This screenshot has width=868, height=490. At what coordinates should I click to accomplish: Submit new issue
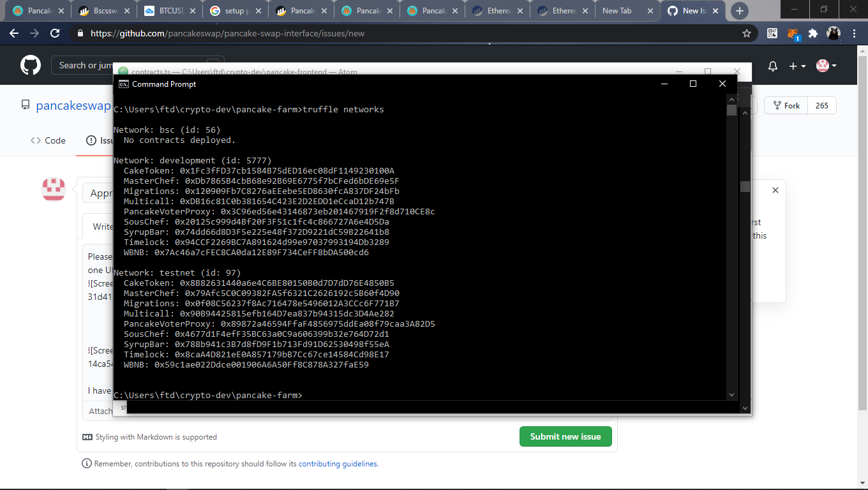(x=565, y=436)
